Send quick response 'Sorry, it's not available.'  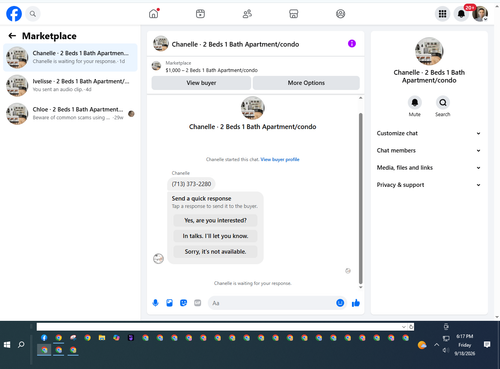215,251
